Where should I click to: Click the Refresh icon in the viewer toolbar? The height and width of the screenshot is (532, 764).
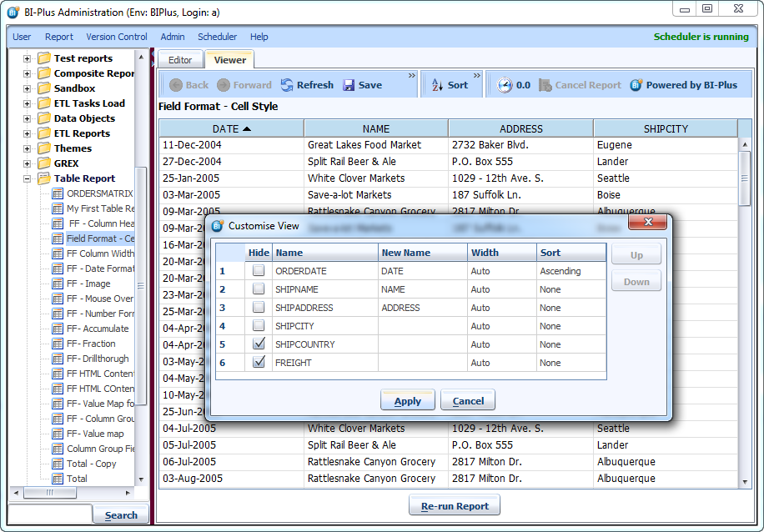(x=287, y=85)
